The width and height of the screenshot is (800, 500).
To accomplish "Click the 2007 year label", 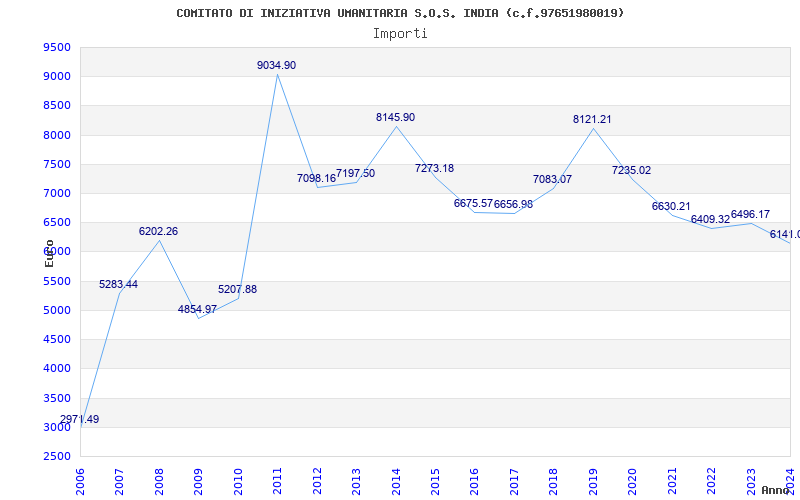I will pos(119,482).
